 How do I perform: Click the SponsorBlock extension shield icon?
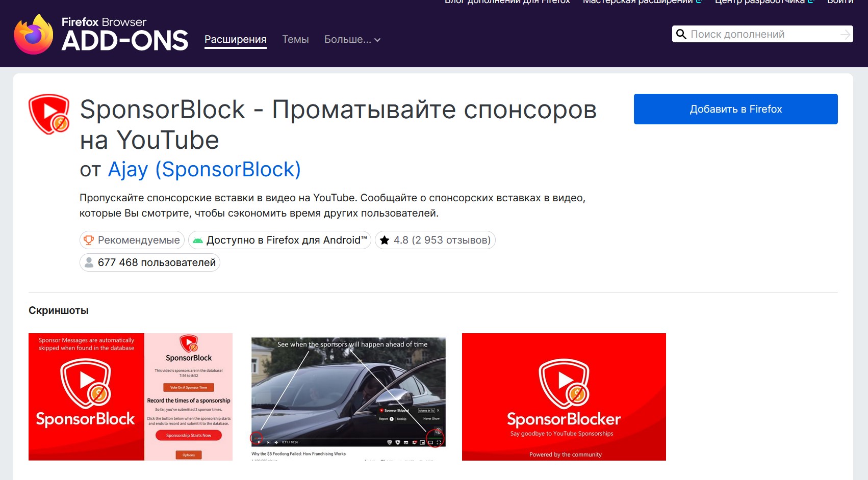pos(49,114)
